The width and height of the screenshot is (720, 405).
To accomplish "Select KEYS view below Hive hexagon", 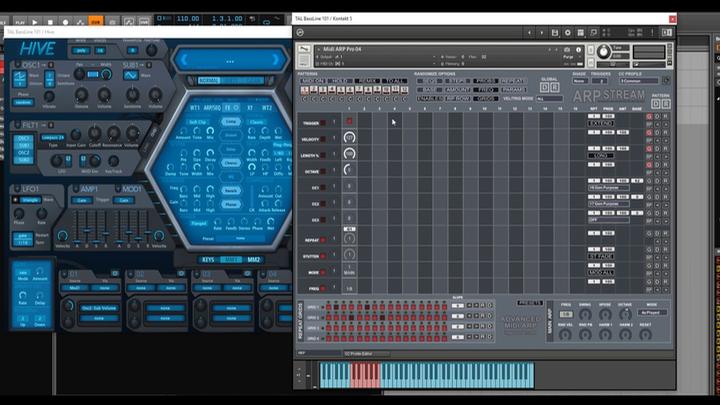I will (208, 260).
